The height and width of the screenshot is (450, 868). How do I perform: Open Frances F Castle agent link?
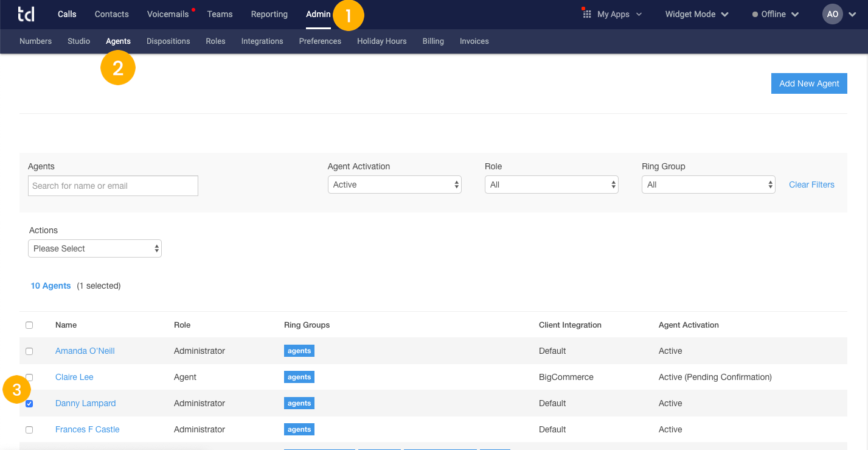pyautogui.click(x=88, y=429)
